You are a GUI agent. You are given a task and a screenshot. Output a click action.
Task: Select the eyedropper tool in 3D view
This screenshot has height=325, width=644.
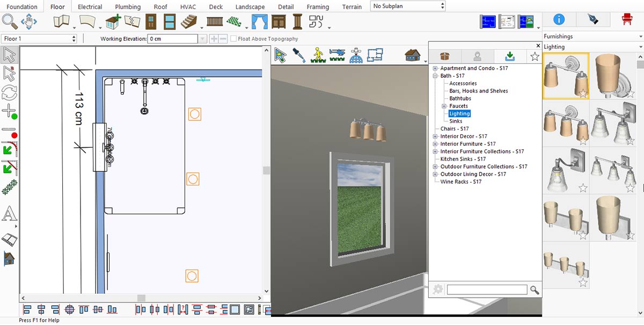[298, 55]
